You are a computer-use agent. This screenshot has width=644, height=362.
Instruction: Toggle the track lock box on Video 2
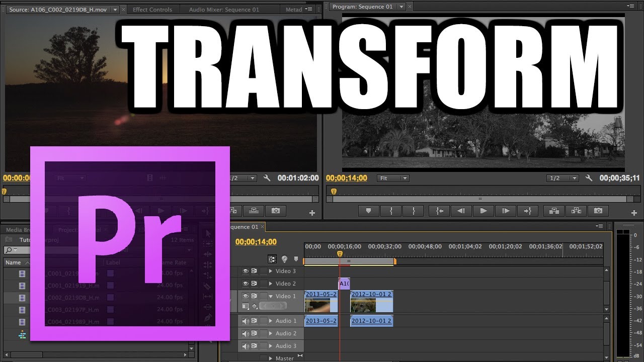[263, 284]
